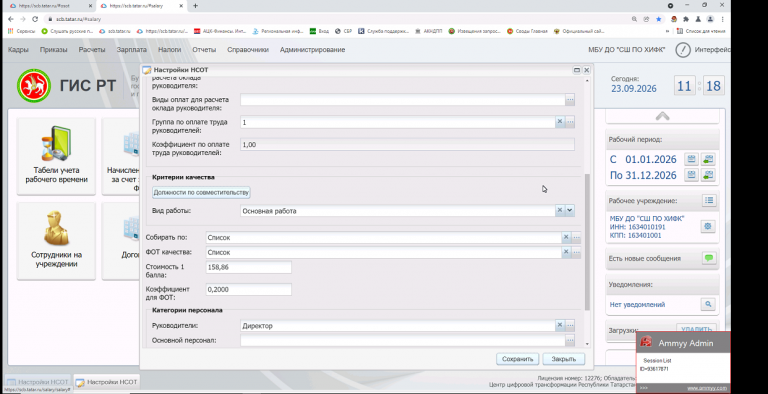Open the Табели учета рабочего времени tile
This screenshot has width=768, height=394.
coord(56,156)
